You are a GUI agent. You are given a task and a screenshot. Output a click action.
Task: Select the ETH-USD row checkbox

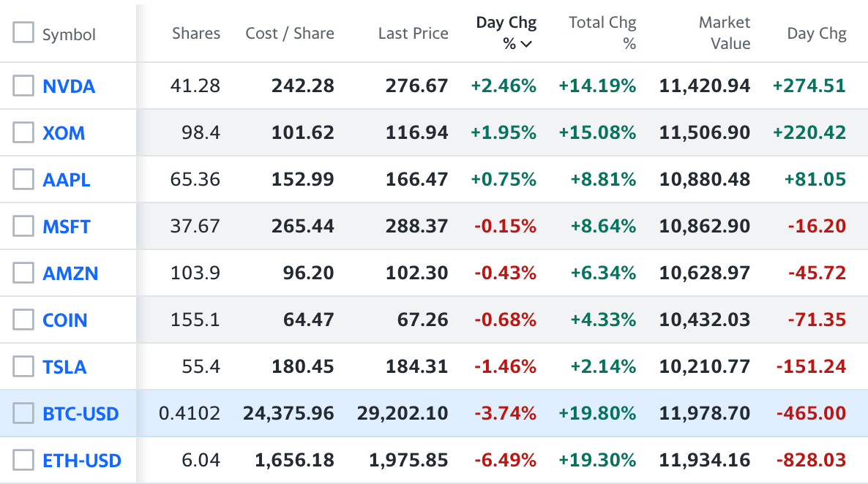tap(23, 461)
